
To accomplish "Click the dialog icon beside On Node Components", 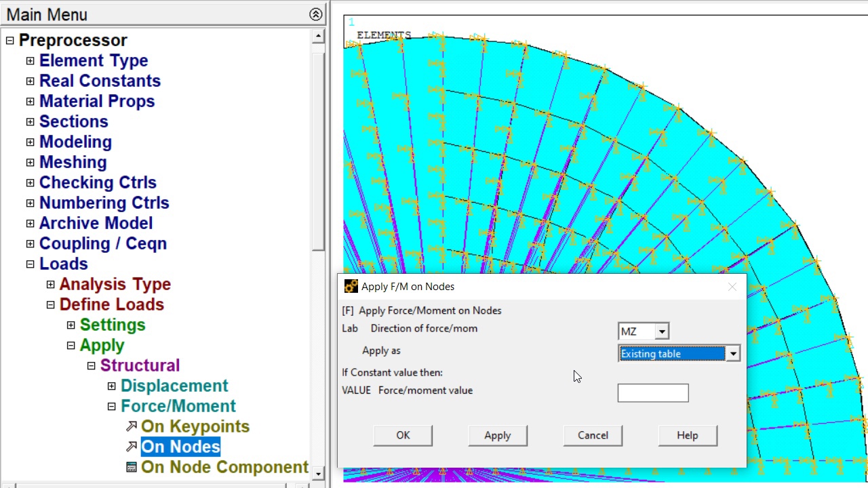I will [x=132, y=468].
